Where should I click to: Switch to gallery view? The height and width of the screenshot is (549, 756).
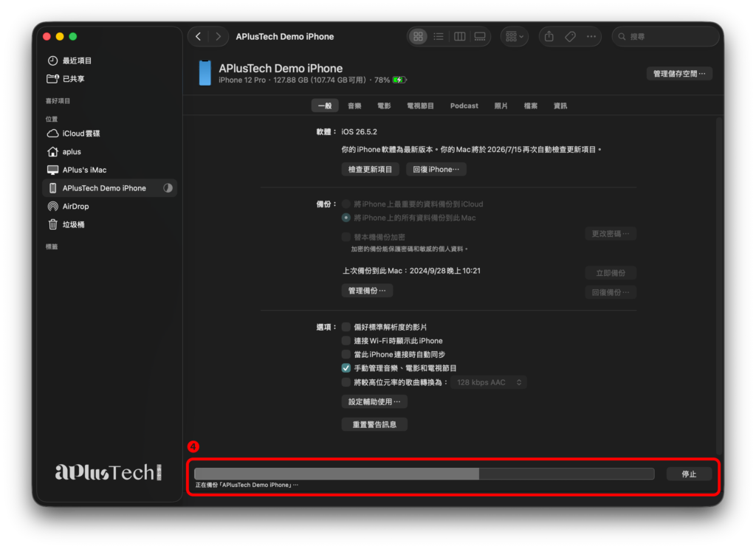(480, 37)
